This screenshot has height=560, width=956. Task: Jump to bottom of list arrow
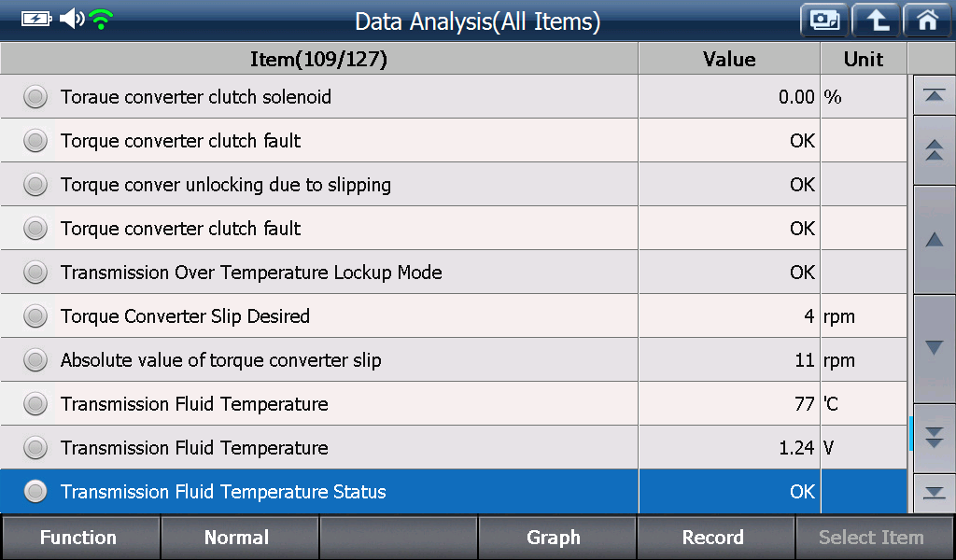coord(934,493)
